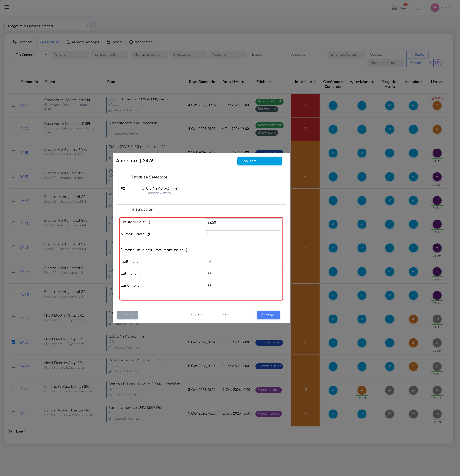Image resolution: width=460 pixels, height=476 pixels.
Task: Open the hamburger menu icon
Action: tap(7, 7)
